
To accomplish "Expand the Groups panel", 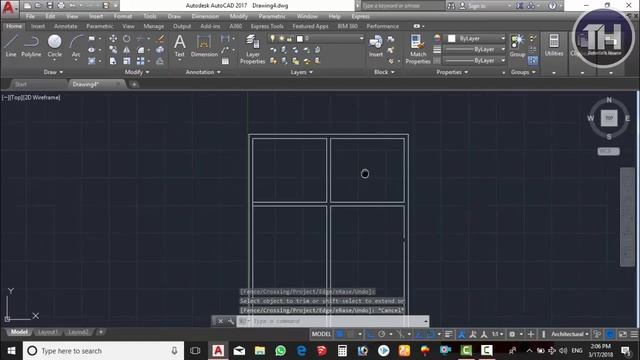I will click(x=523, y=72).
